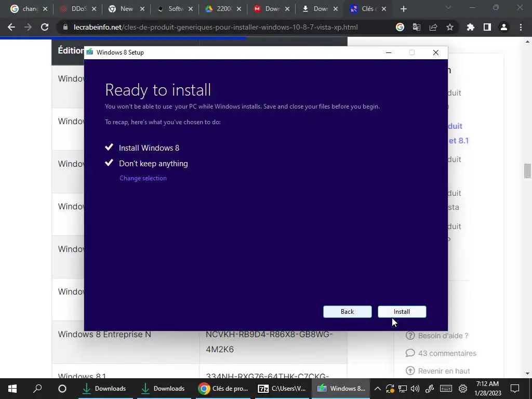Image resolution: width=532 pixels, height=399 pixels.
Task: Close the Clés tab
Action: (x=384, y=9)
